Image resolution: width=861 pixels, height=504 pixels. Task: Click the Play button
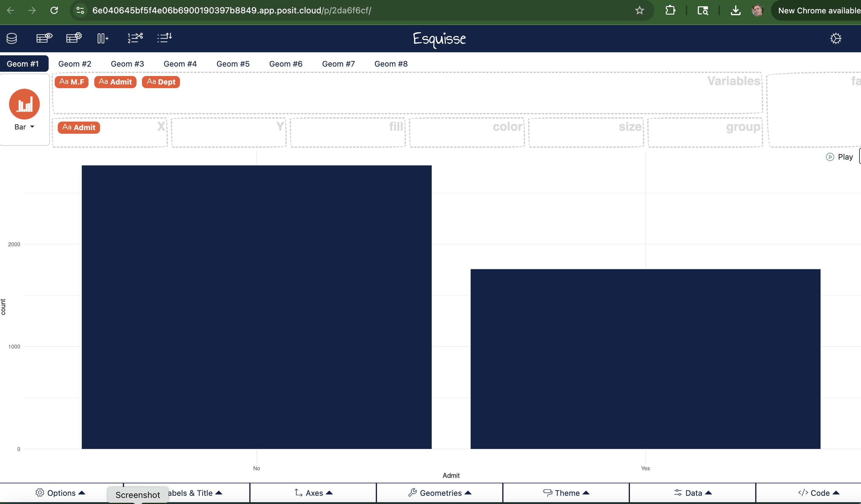[x=839, y=157]
